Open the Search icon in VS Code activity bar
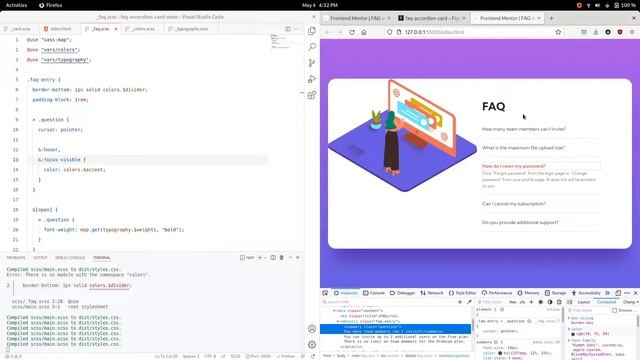This screenshot has width=640, height=360. click(x=312, y=47)
